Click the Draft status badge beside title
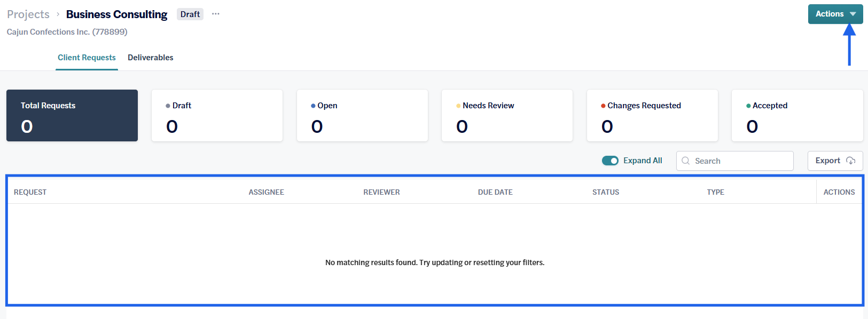The width and height of the screenshot is (868, 319). click(x=190, y=14)
